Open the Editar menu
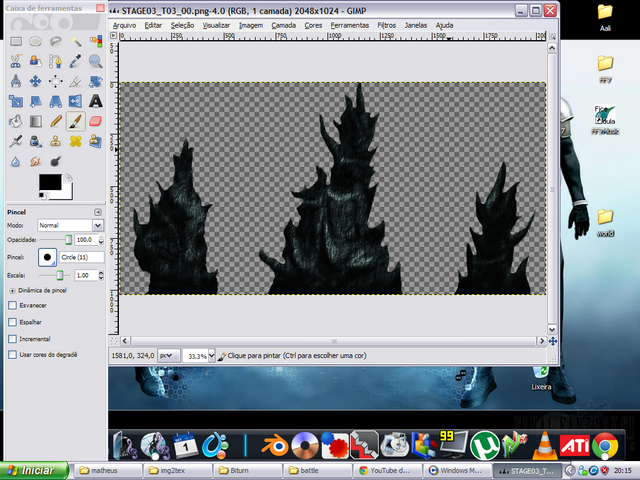The image size is (640, 480). (153, 25)
